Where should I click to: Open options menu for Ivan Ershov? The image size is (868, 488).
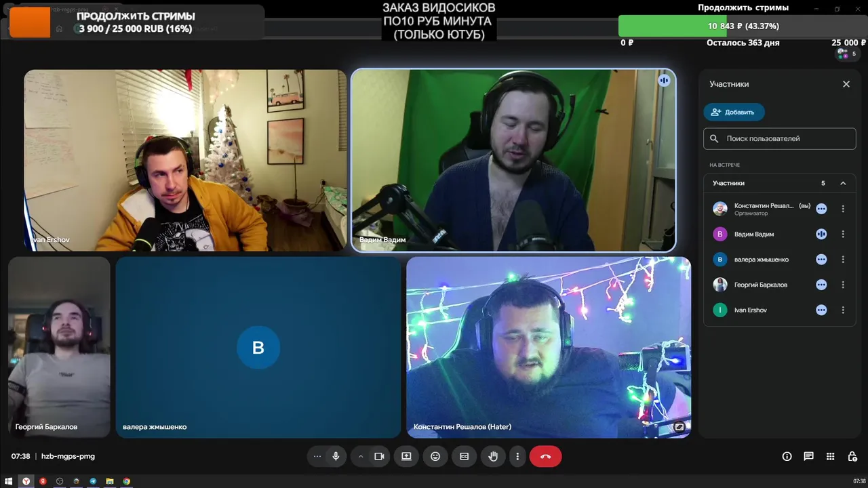843,310
